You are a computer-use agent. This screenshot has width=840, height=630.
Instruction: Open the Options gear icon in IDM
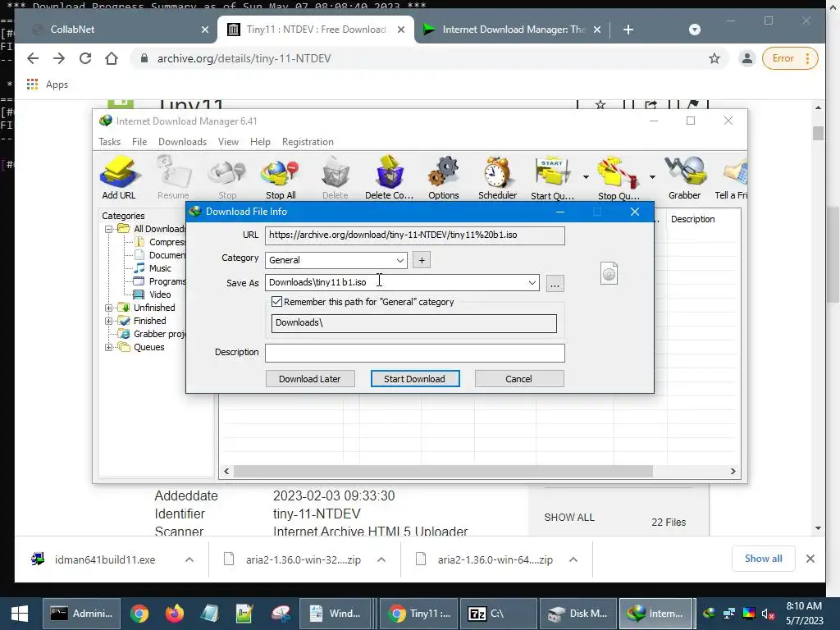[444, 178]
